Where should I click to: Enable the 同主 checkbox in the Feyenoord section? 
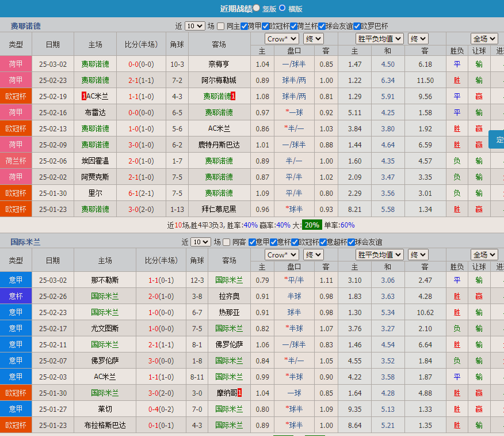click(x=220, y=26)
